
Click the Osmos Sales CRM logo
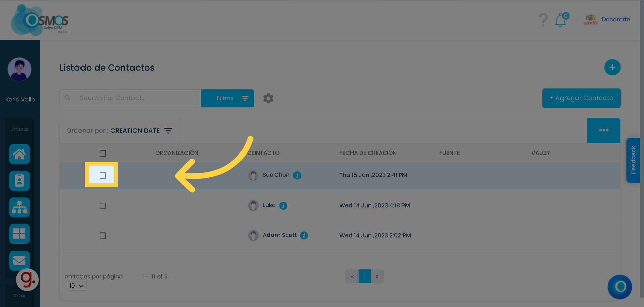40,20
